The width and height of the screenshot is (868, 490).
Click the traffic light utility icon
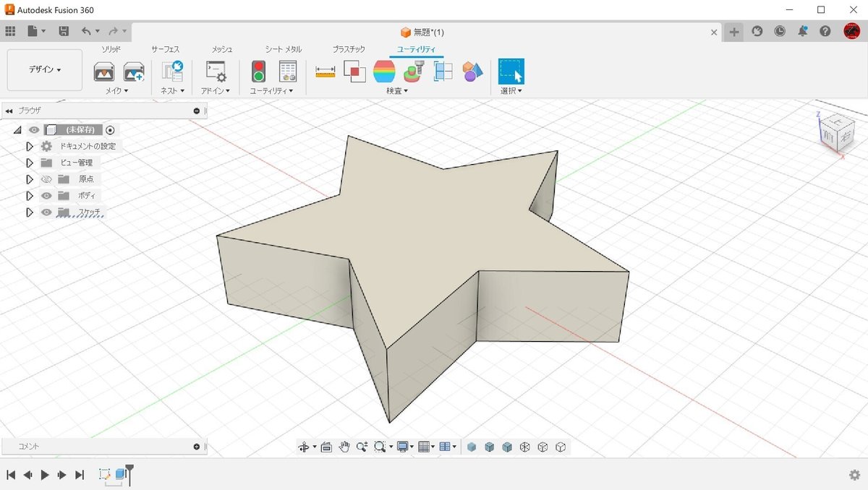(x=258, y=72)
